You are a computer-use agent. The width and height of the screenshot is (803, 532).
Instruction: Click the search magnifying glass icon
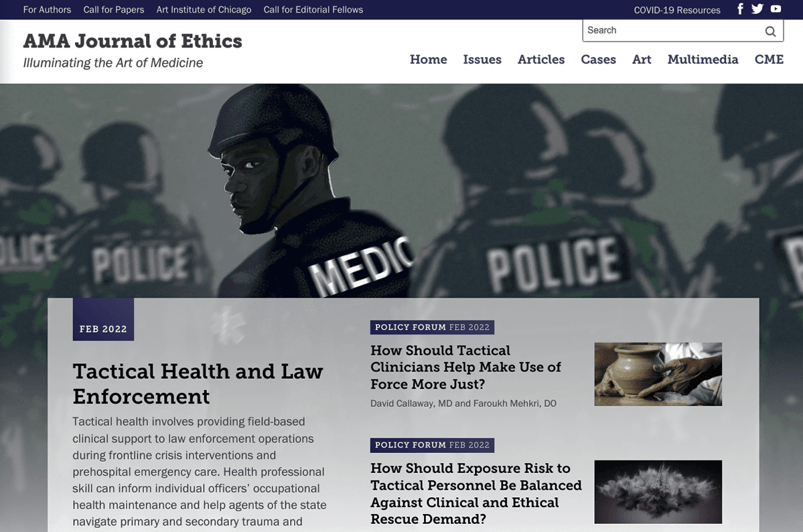click(x=770, y=31)
